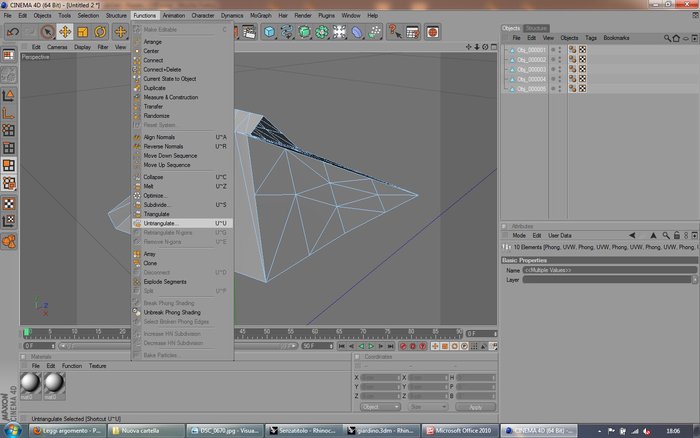Screen dimensions: 700x438
Task: Select the first material sphere thumbnail
Action: [30, 383]
